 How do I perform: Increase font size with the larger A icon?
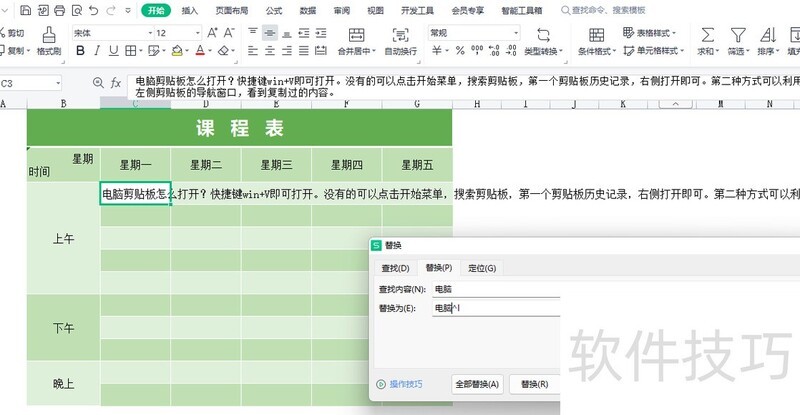(212, 33)
